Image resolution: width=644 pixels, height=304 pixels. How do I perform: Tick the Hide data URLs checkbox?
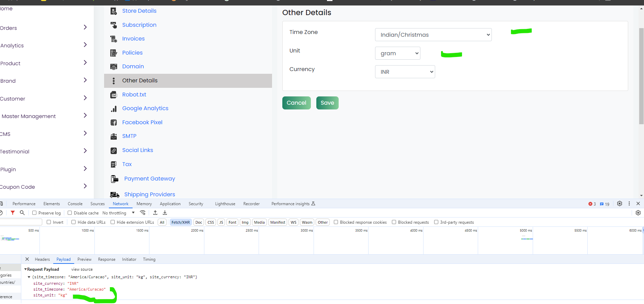click(x=74, y=222)
